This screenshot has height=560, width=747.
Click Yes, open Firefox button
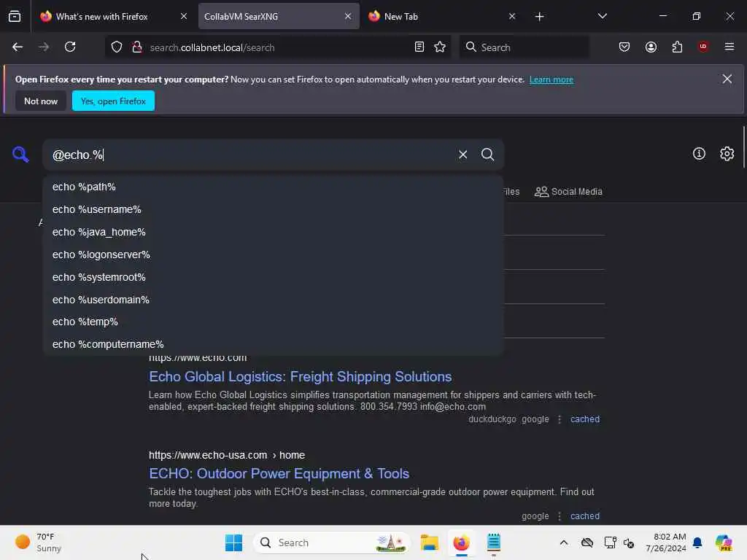pyautogui.click(x=113, y=101)
